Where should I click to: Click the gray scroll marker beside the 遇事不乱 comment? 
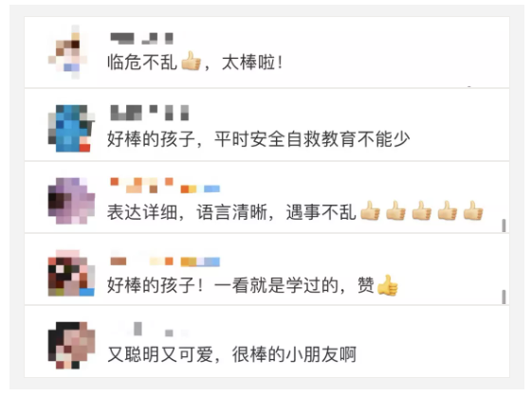pyautogui.click(x=504, y=225)
